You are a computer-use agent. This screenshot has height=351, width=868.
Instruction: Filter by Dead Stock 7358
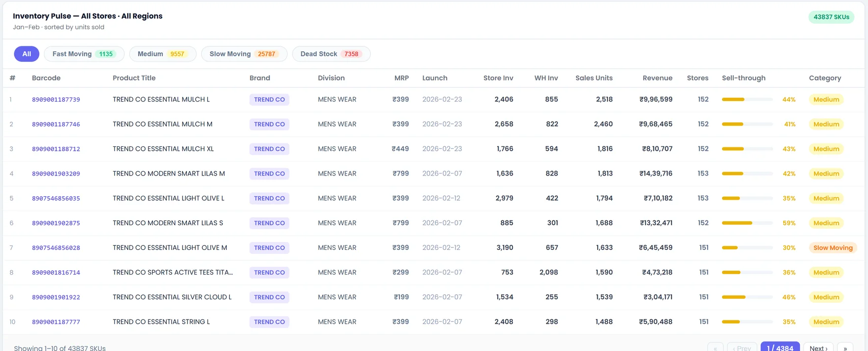tap(331, 54)
